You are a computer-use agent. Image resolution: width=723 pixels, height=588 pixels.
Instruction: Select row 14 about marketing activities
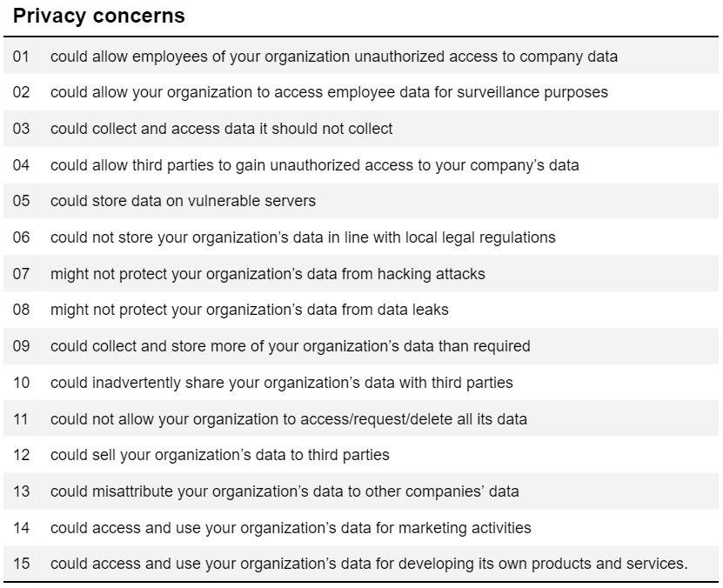361,528
